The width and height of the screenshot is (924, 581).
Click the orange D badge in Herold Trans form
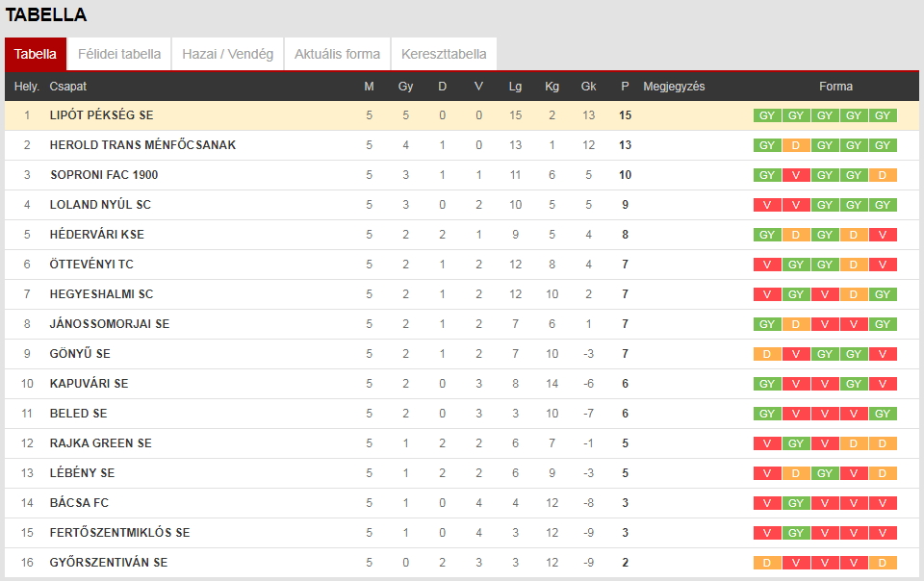tap(796, 145)
